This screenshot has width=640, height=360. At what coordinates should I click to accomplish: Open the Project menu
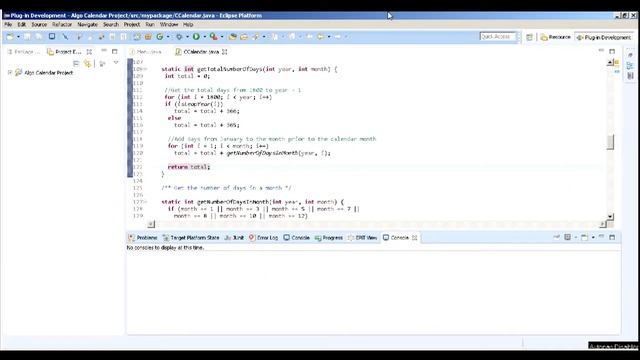click(132, 24)
